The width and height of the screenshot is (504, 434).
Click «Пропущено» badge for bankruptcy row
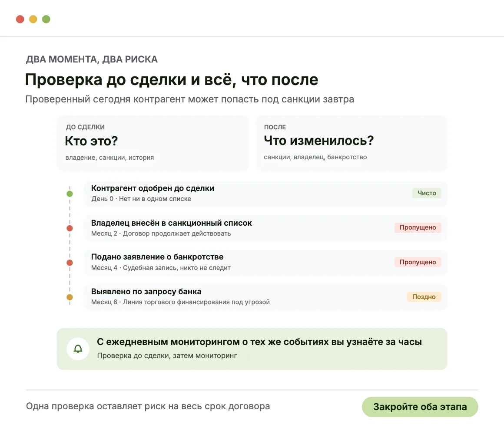[x=418, y=262]
